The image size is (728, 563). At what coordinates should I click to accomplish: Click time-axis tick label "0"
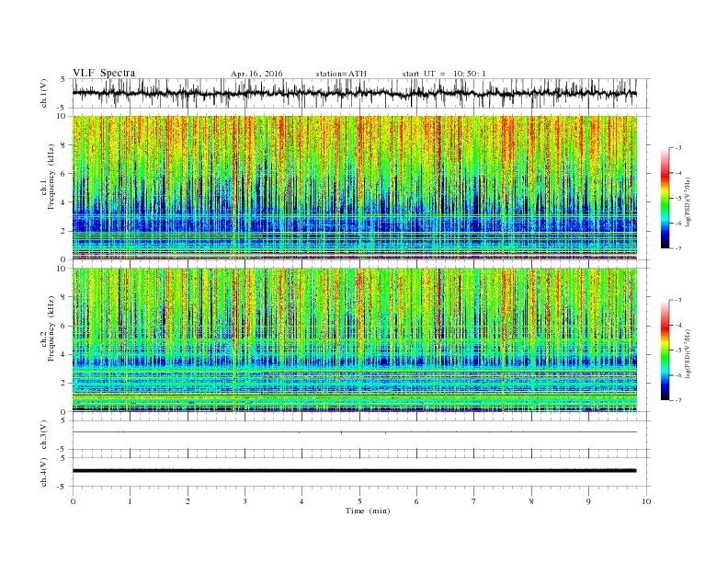(x=73, y=501)
